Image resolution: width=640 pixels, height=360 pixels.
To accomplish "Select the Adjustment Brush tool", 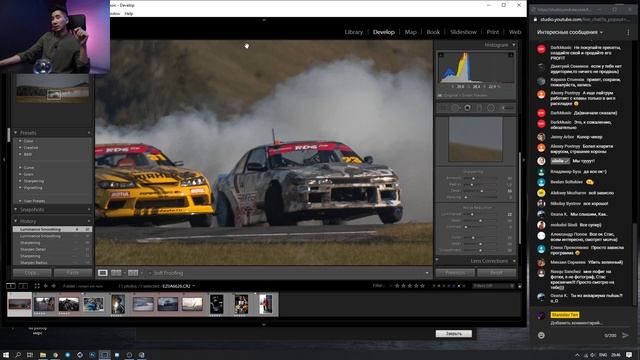I will point(507,108).
